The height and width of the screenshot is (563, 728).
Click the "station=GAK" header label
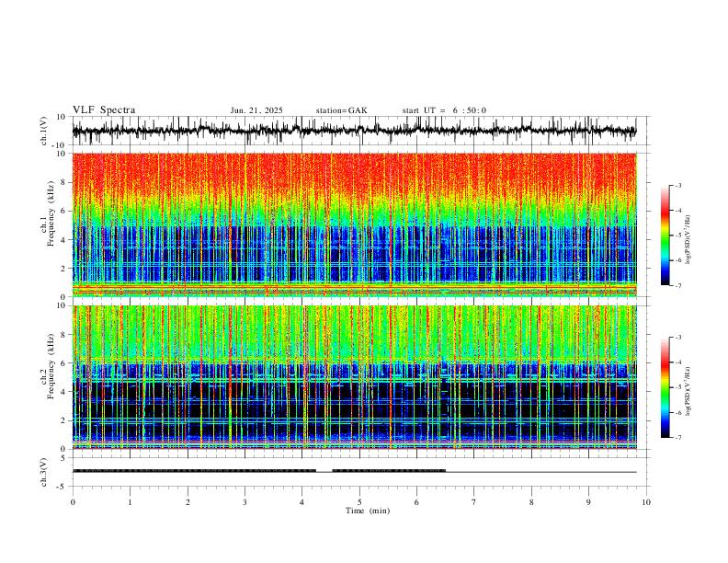pyautogui.click(x=341, y=110)
